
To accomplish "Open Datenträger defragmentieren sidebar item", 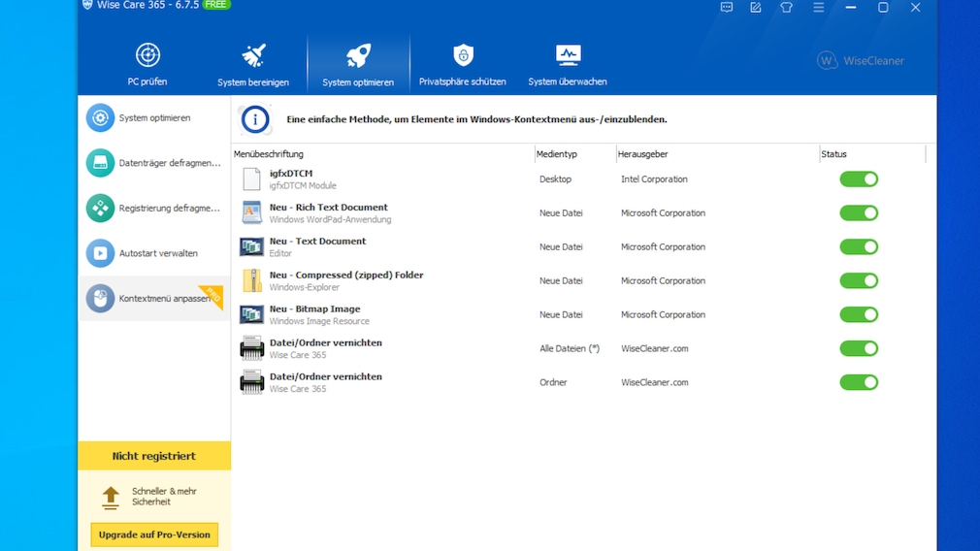I will [154, 162].
